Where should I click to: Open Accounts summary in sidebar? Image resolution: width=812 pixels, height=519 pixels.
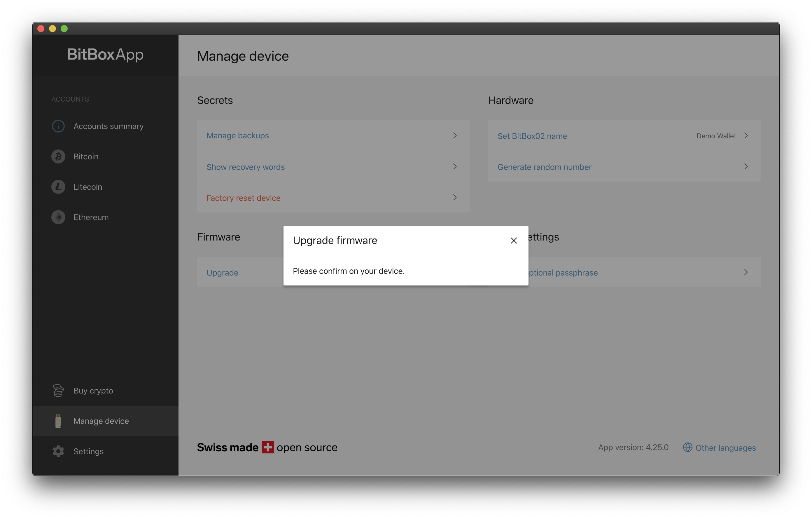106,126
